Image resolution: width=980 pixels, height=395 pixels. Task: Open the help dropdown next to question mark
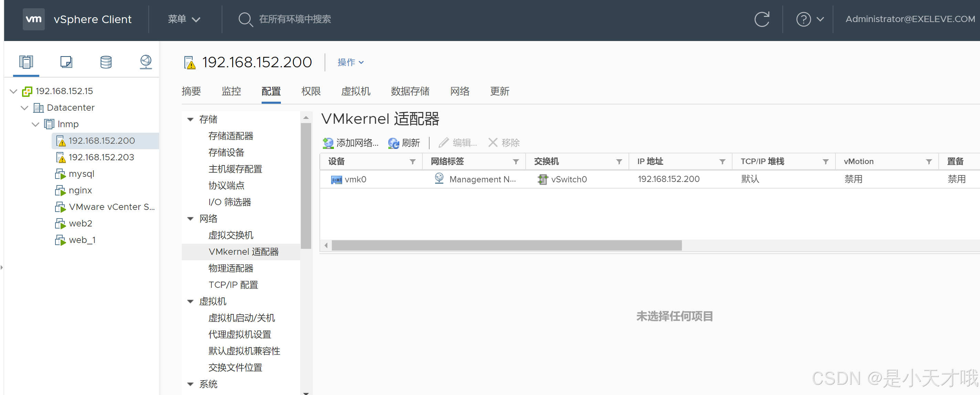click(x=811, y=19)
